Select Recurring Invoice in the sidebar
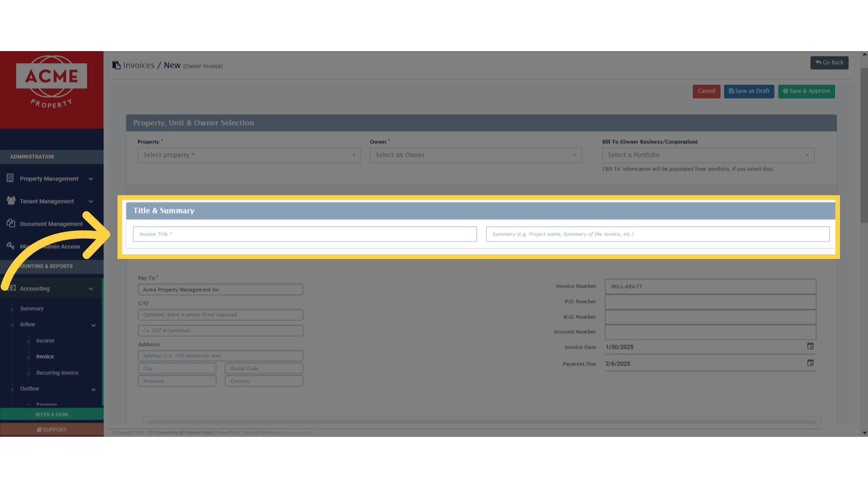This screenshot has height=488, width=868. click(x=57, y=372)
